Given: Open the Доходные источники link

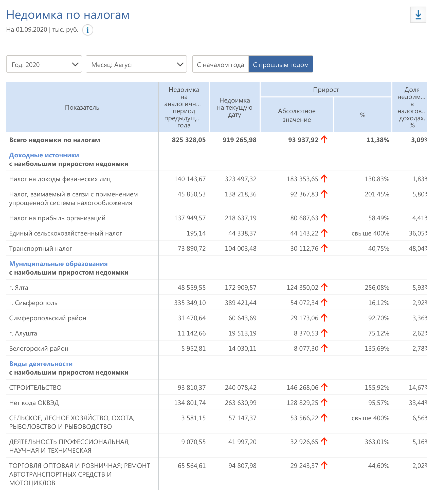Looking at the screenshot, I should (x=44, y=155).
